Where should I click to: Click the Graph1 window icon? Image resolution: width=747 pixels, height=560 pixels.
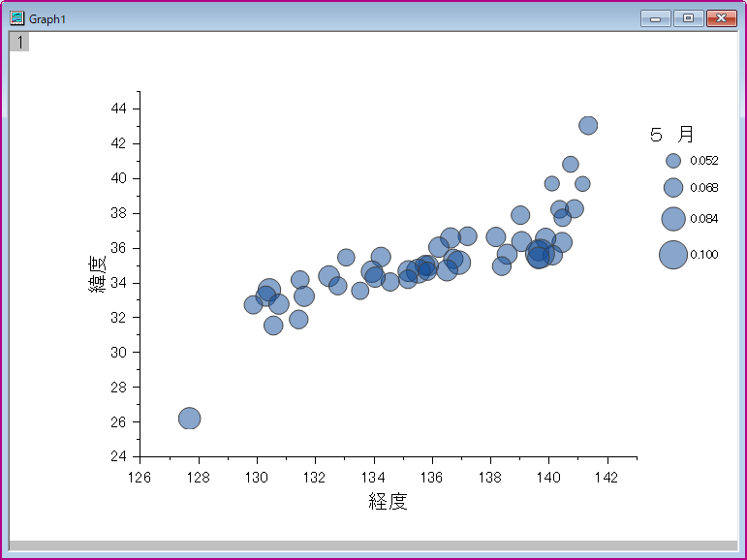(x=17, y=18)
